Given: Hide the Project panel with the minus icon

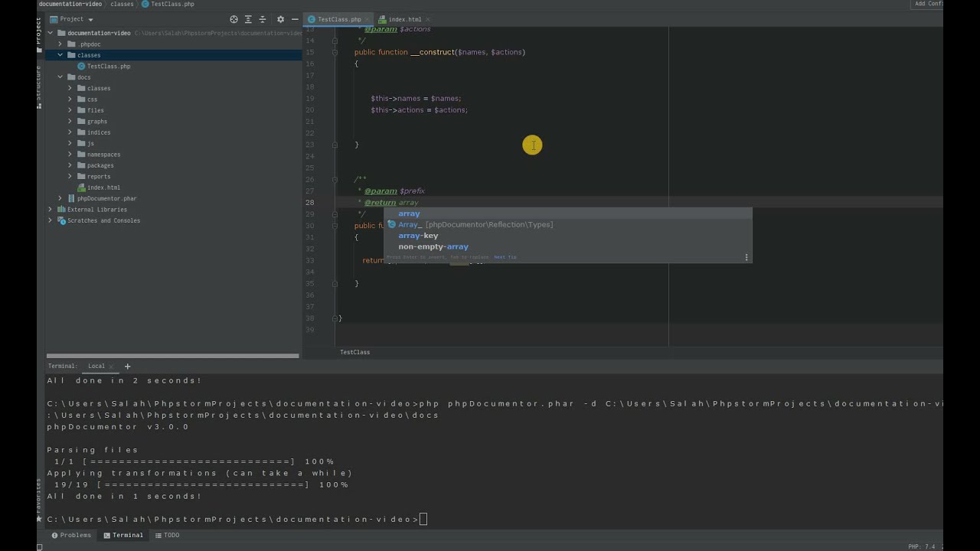Looking at the screenshot, I should (x=295, y=19).
